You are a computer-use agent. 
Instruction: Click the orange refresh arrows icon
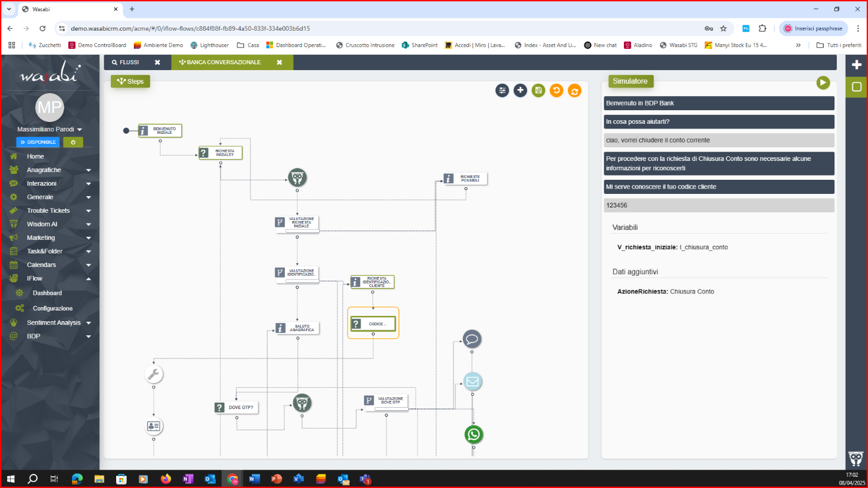click(574, 91)
